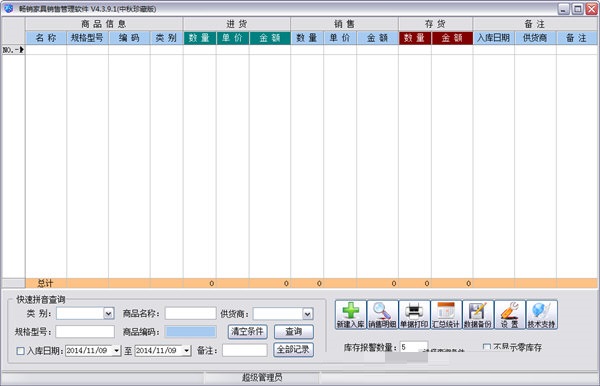The image size is (600, 386).
Task: Maximize the application window
Action: tap(577, 9)
